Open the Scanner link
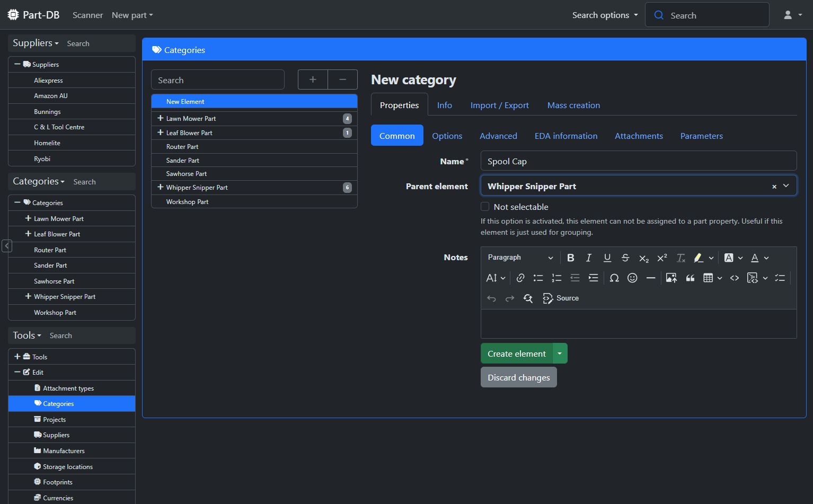The height and width of the screenshot is (504, 813). pyautogui.click(x=88, y=15)
